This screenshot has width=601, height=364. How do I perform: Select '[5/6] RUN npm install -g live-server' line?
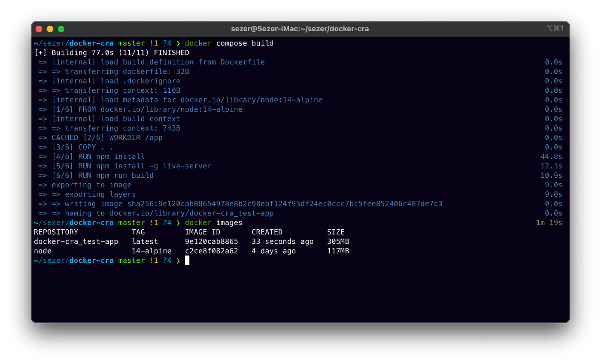pos(125,166)
